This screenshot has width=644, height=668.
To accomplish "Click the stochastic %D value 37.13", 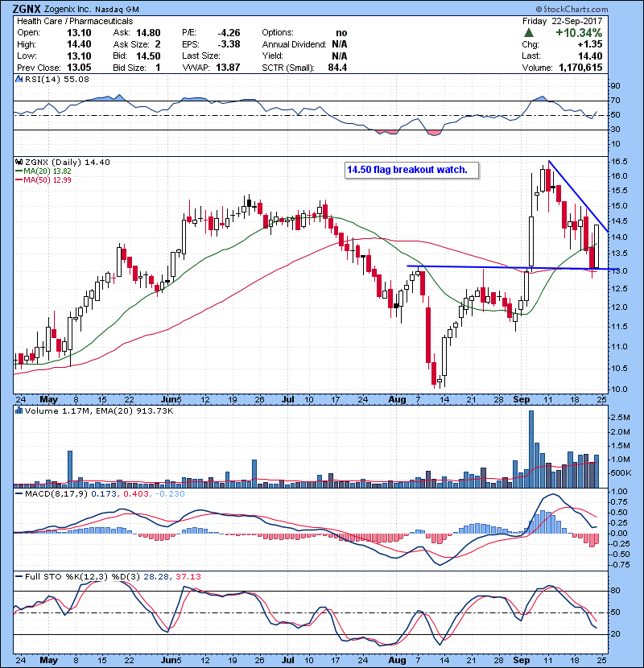I will tap(188, 576).
